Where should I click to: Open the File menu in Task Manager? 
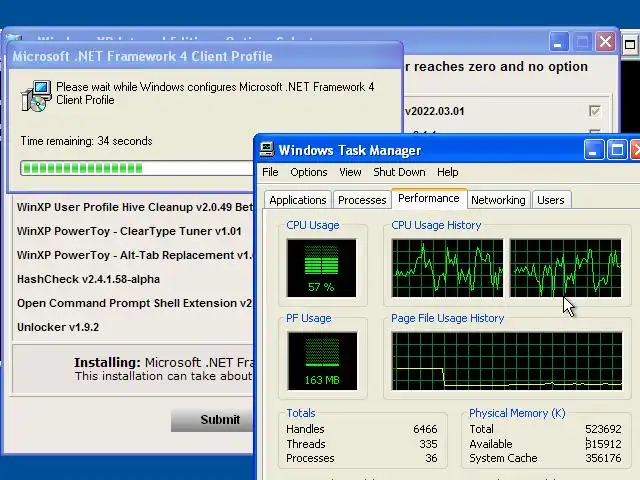[x=270, y=172]
